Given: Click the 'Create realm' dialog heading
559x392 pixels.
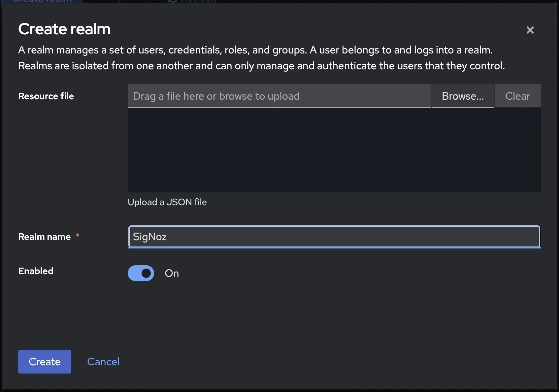Looking at the screenshot, I should coord(64,29).
